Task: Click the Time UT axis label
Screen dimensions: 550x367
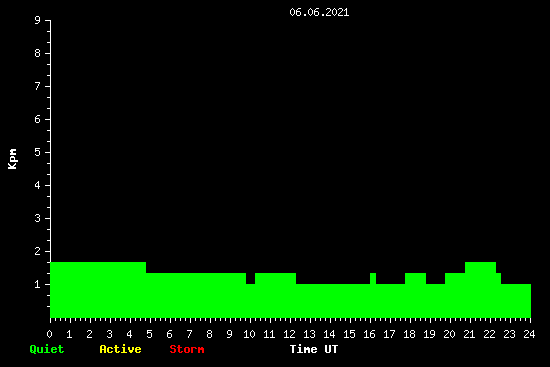Action: [x=314, y=349]
